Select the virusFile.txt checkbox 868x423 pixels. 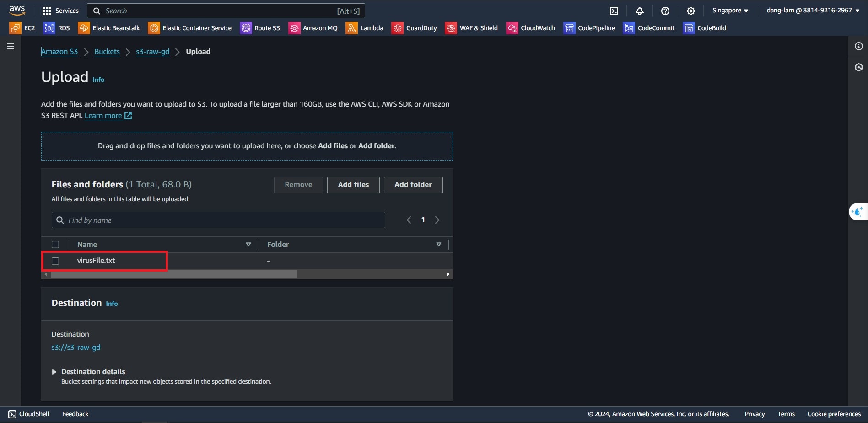[55, 261]
